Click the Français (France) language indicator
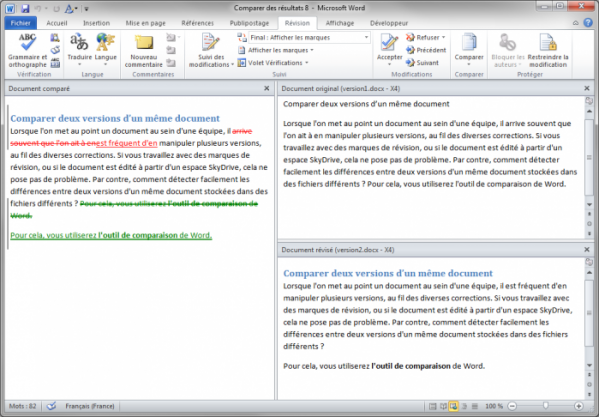Viewport: 599px width, 417px height. pos(89,406)
